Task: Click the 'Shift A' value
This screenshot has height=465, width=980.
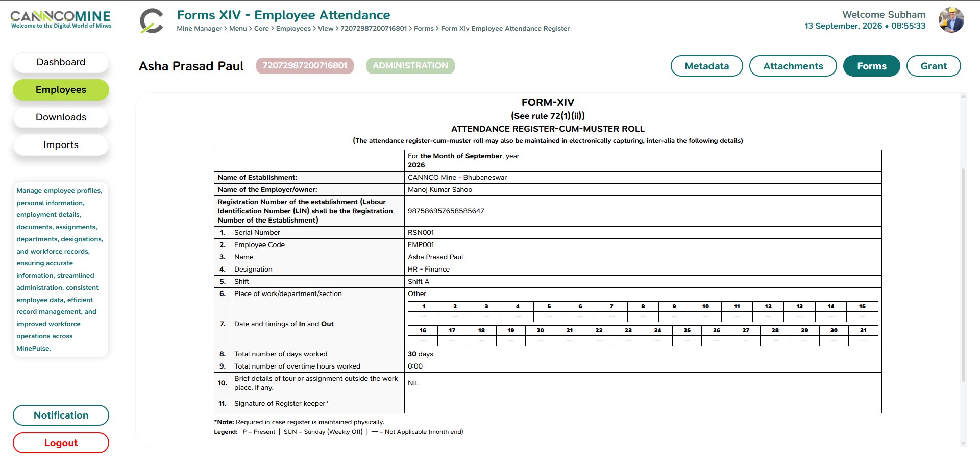Action: tap(419, 282)
